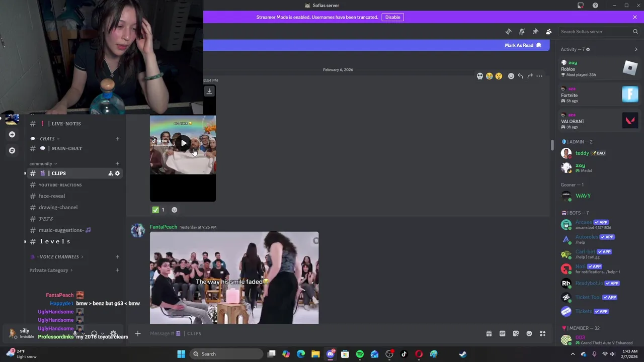
Task: Download the TikTok video attachment
Action: (x=209, y=91)
